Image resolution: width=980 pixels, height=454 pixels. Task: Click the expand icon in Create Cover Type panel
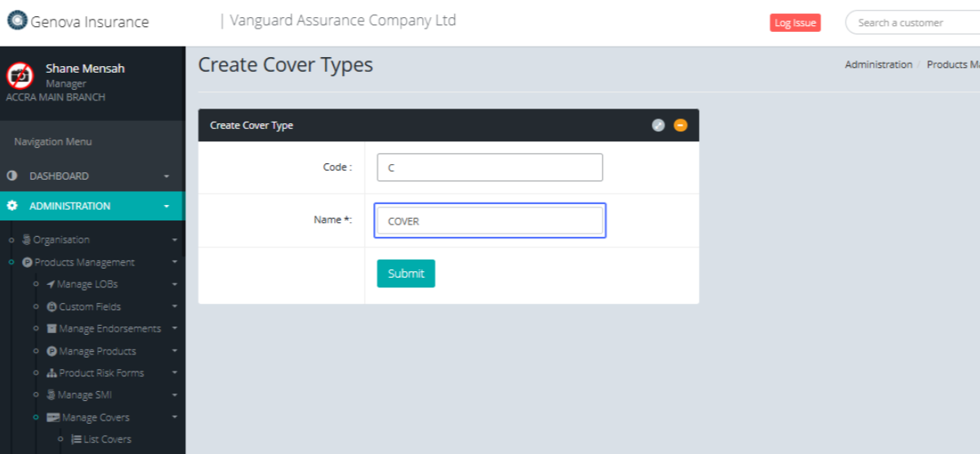coord(658,125)
